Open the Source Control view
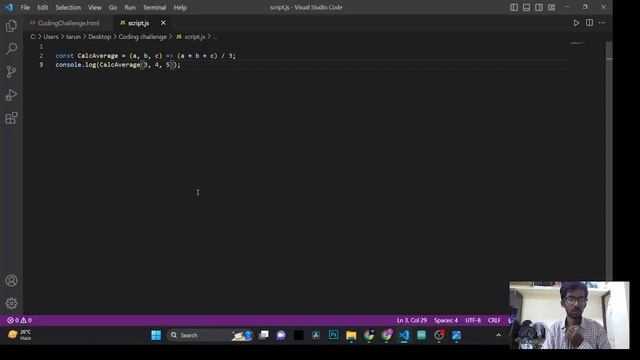 [x=11, y=72]
